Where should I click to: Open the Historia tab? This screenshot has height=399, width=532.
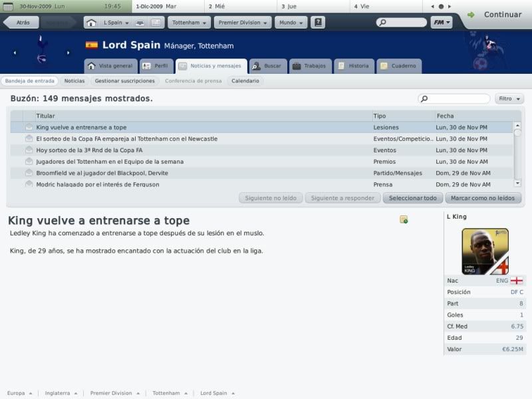(x=354, y=66)
